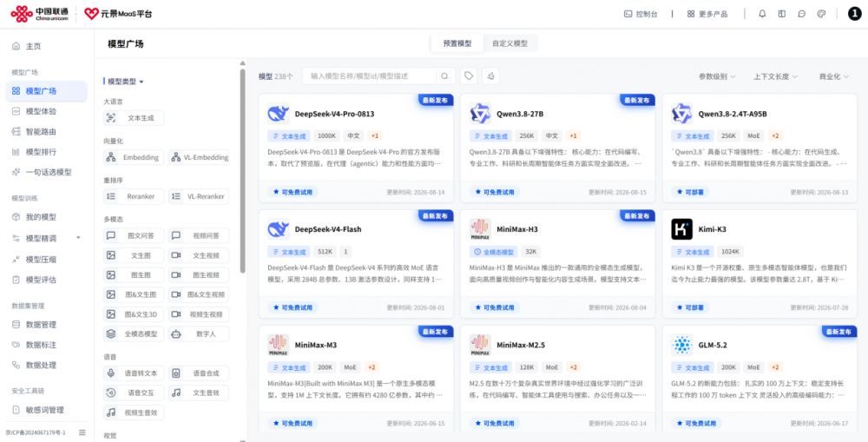Click the theme palette icon
Image resolution: width=868 pixels, height=442 pixels.
[x=821, y=14]
